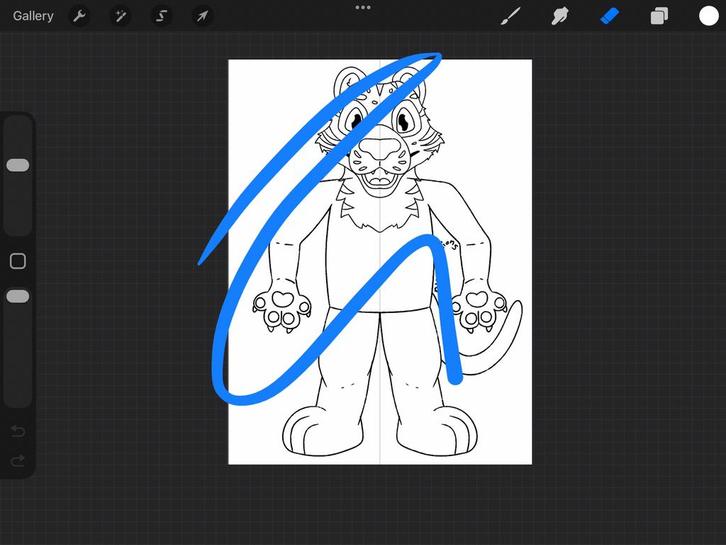Select the Smudge finger tool
Screen dimensions: 726x545
[x=560, y=16]
